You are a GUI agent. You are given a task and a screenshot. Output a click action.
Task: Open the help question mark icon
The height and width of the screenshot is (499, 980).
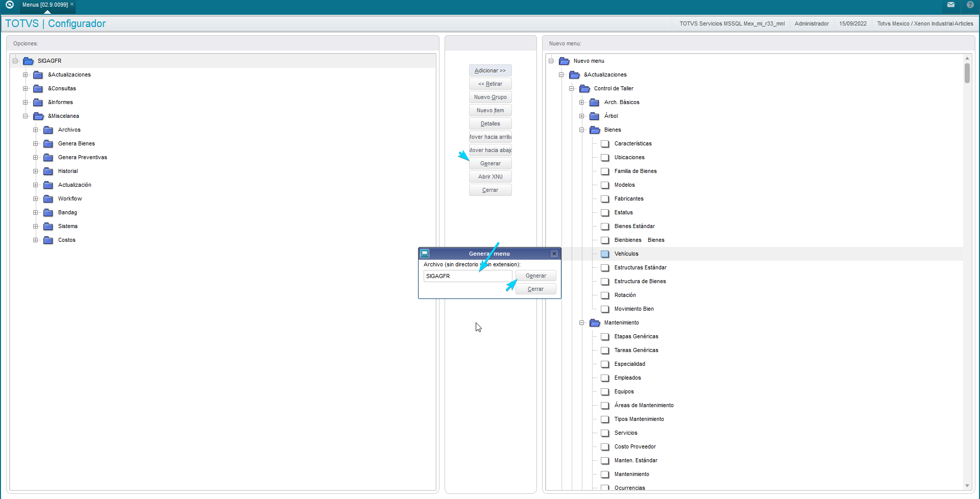click(970, 5)
